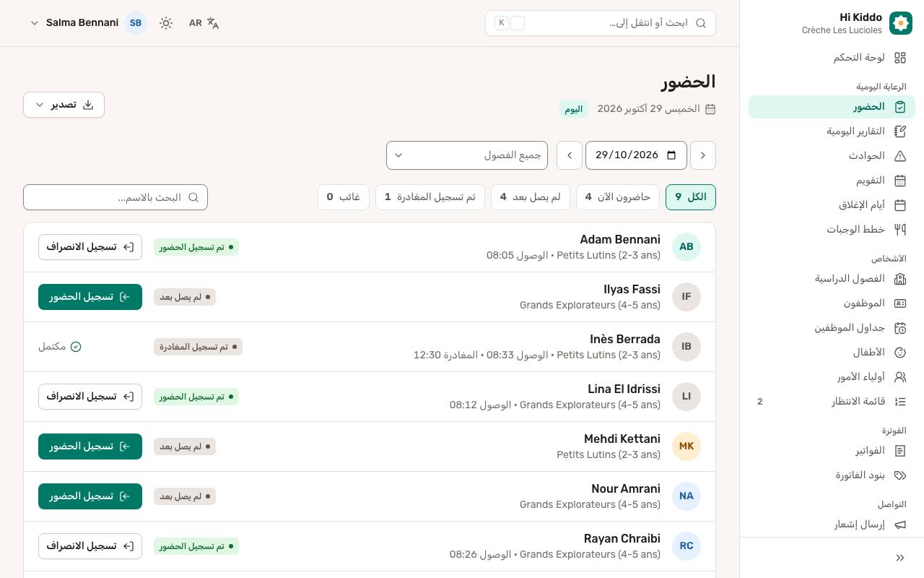Image resolution: width=924 pixels, height=578 pixels.
Task: Click the staff schedules clock icon
Action: [x=900, y=328]
